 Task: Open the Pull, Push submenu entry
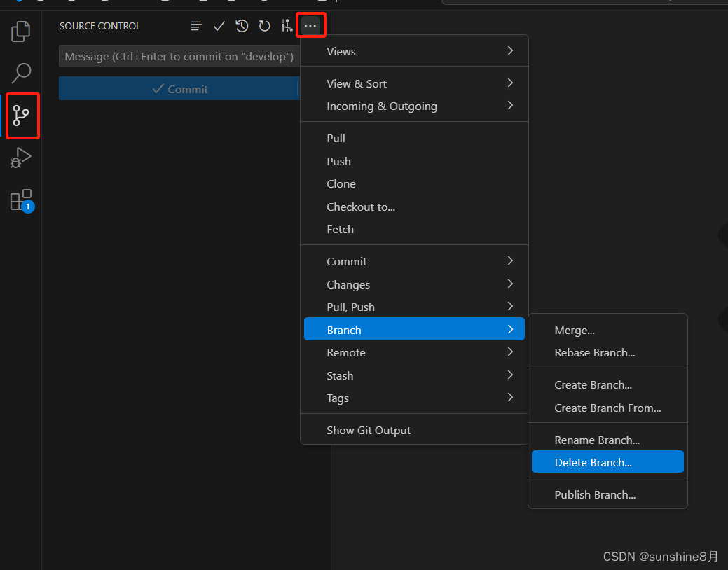[414, 307]
